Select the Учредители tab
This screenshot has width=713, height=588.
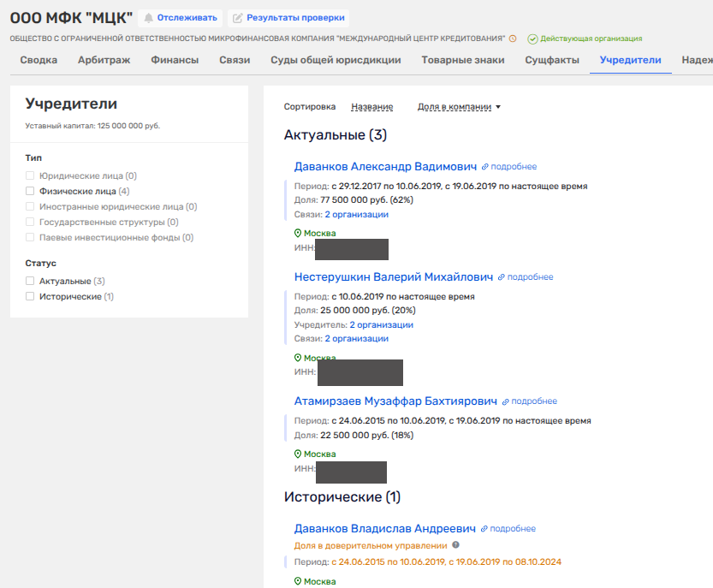click(x=630, y=60)
